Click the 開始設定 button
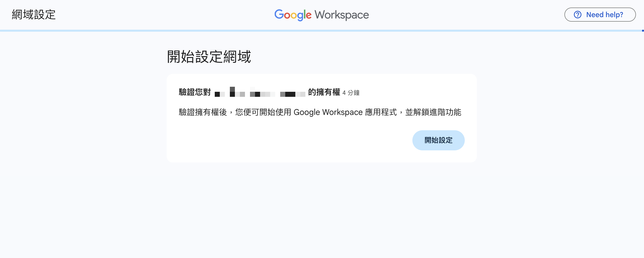 (x=438, y=140)
